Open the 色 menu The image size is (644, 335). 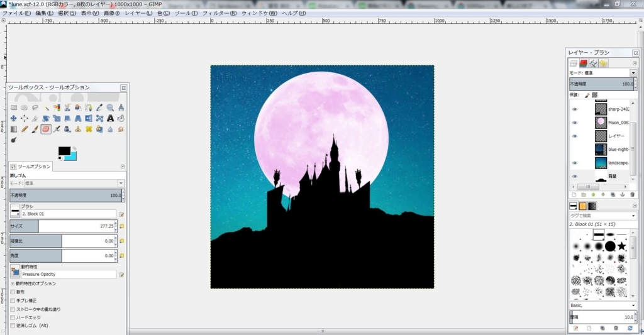pos(164,13)
